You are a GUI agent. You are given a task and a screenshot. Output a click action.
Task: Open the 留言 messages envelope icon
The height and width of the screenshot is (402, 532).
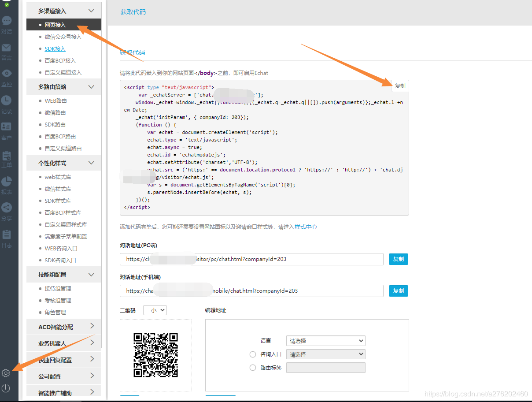point(7,48)
